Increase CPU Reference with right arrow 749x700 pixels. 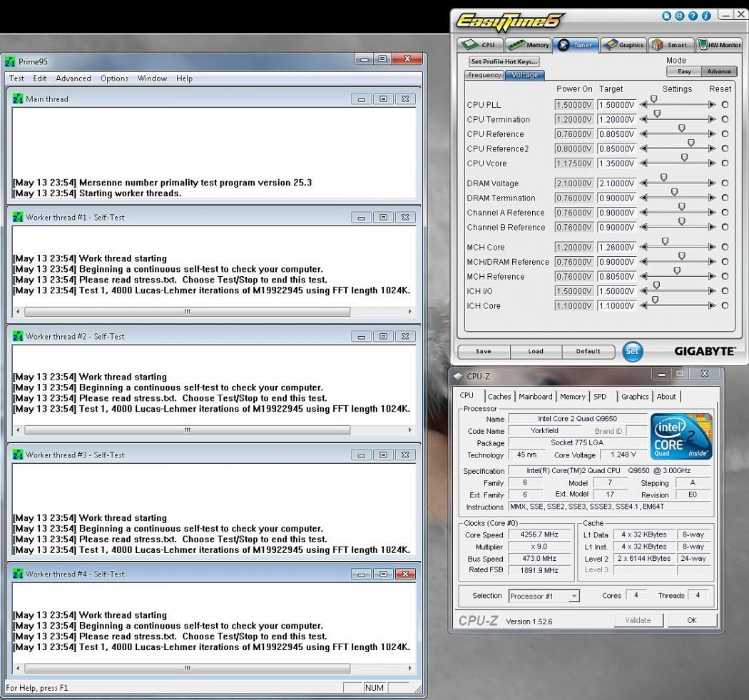(712, 134)
